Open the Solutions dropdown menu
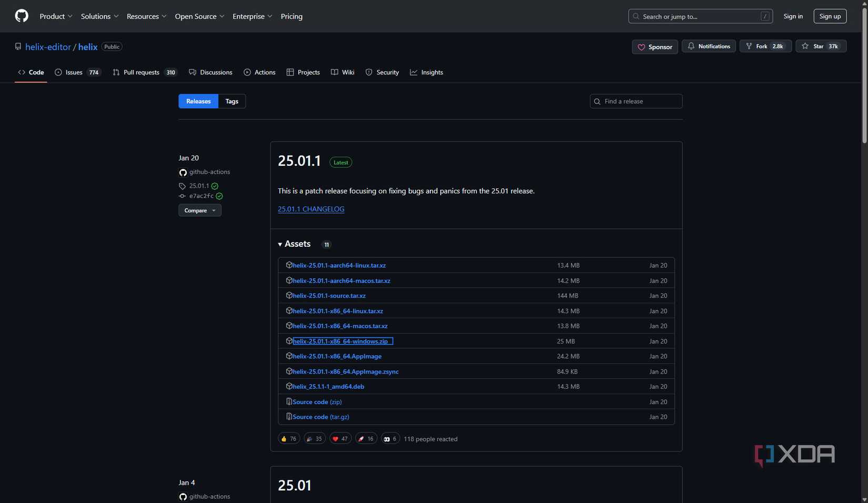Image resolution: width=868 pixels, height=503 pixels. click(x=99, y=16)
